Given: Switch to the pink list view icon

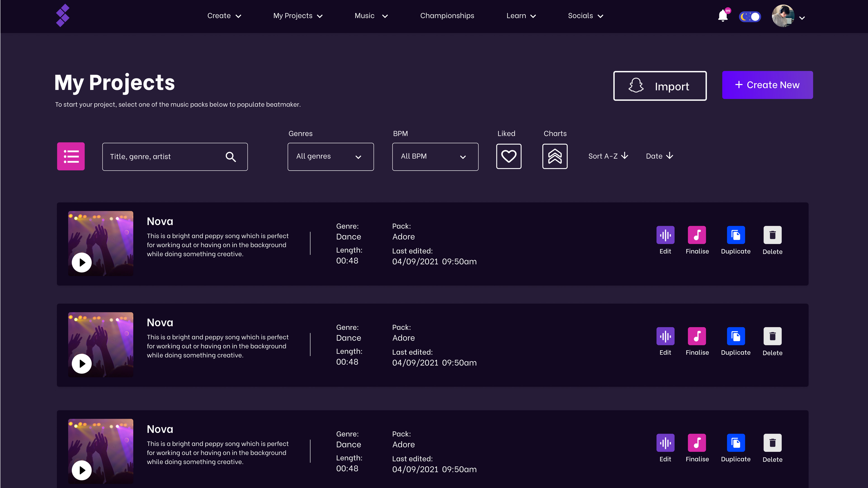Looking at the screenshot, I should [x=71, y=156].
